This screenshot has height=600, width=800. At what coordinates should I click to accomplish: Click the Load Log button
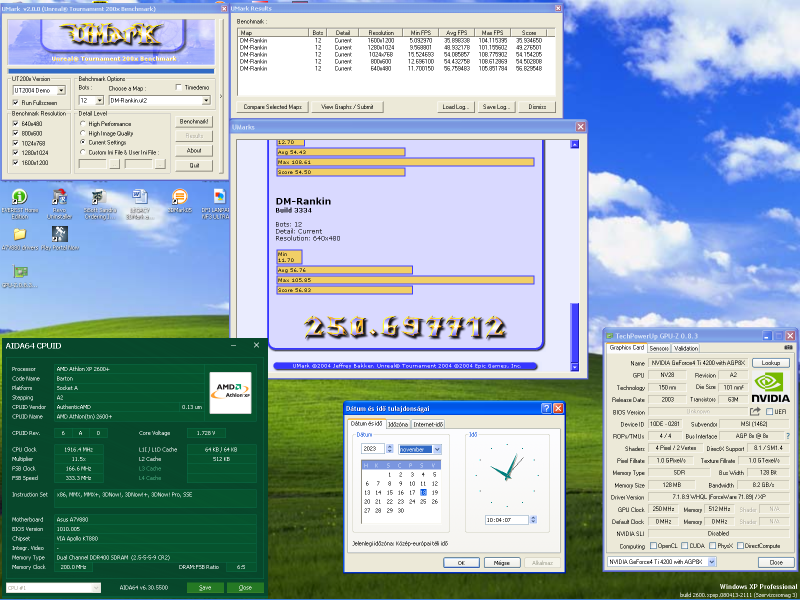coord(456,107)
